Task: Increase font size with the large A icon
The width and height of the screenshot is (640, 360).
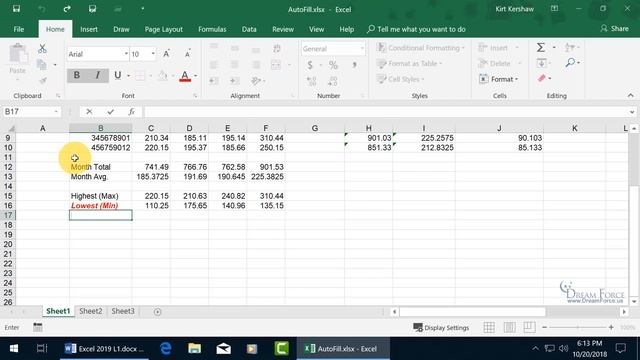Action: 167,54
